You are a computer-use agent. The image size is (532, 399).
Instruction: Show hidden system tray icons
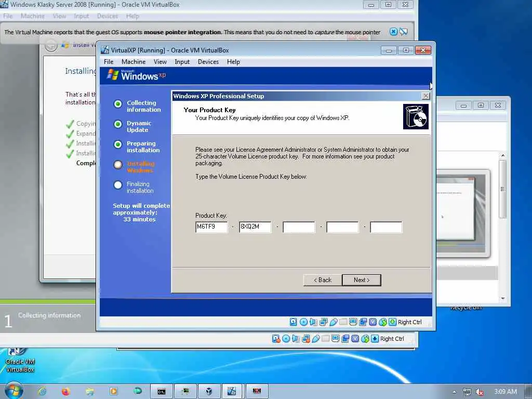[x=454, y=392]
